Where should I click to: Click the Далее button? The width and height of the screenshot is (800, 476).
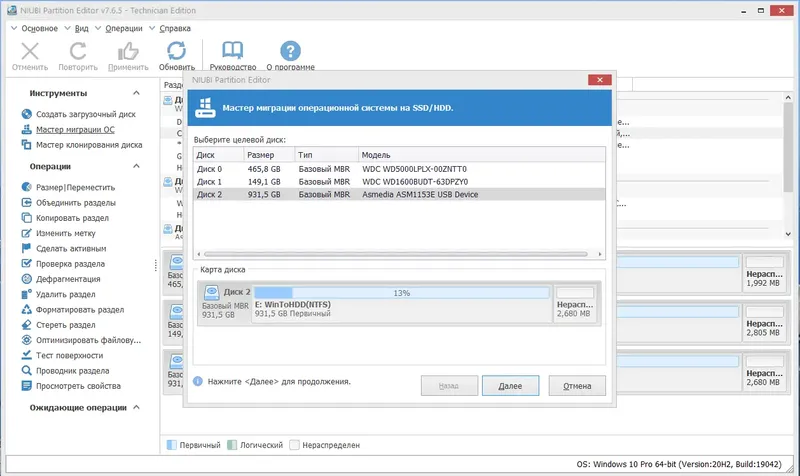510,386
